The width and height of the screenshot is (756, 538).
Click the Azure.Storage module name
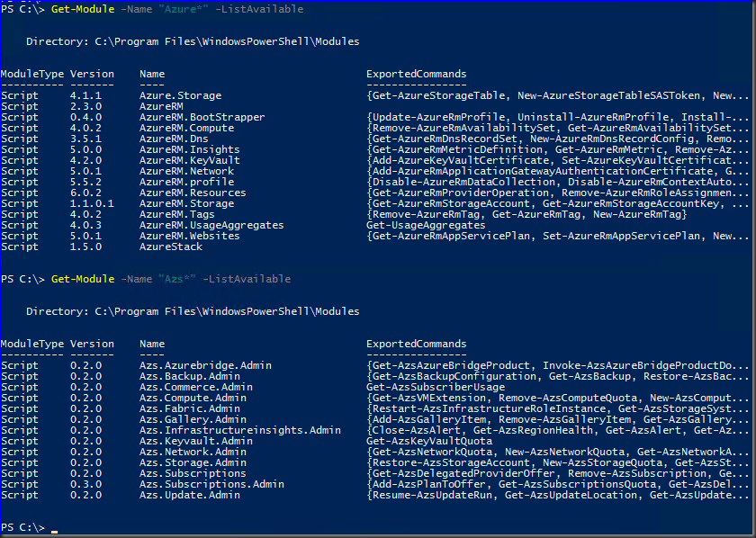(180, 95)
